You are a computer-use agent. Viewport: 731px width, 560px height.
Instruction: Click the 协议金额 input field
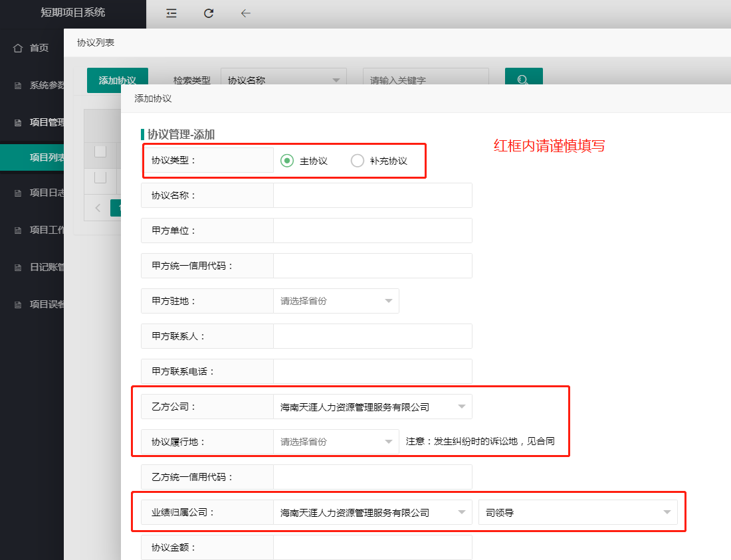[373, 547]
